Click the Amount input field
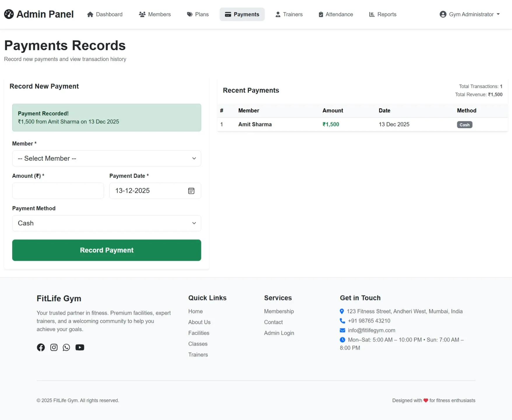 tap(58, 191)
